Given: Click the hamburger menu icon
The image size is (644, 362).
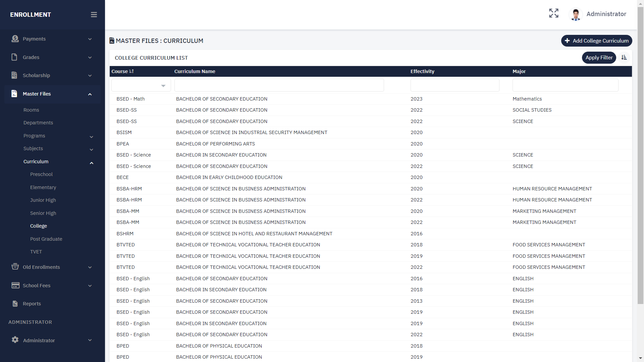Looking at the screenshot, I should 94,15.
